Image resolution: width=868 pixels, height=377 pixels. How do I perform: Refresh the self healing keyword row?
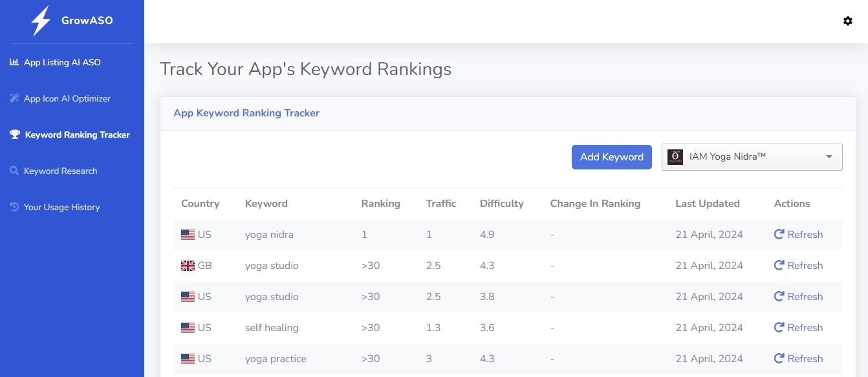798,328
